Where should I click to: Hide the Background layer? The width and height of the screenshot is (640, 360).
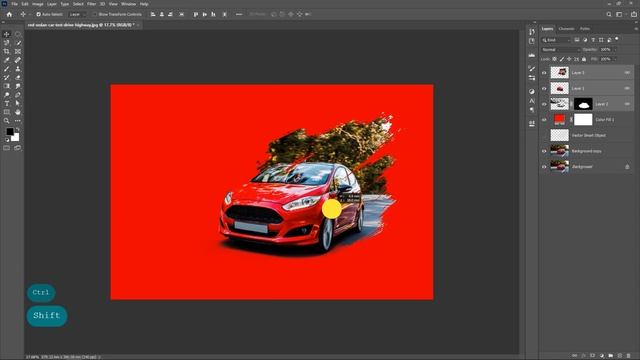[544, 167]
